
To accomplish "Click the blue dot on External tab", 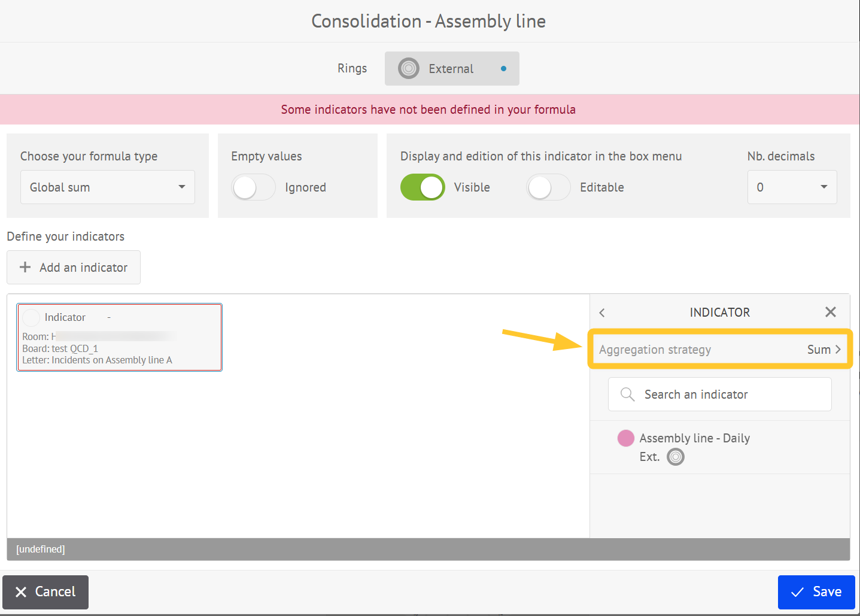I will [503, 69].
